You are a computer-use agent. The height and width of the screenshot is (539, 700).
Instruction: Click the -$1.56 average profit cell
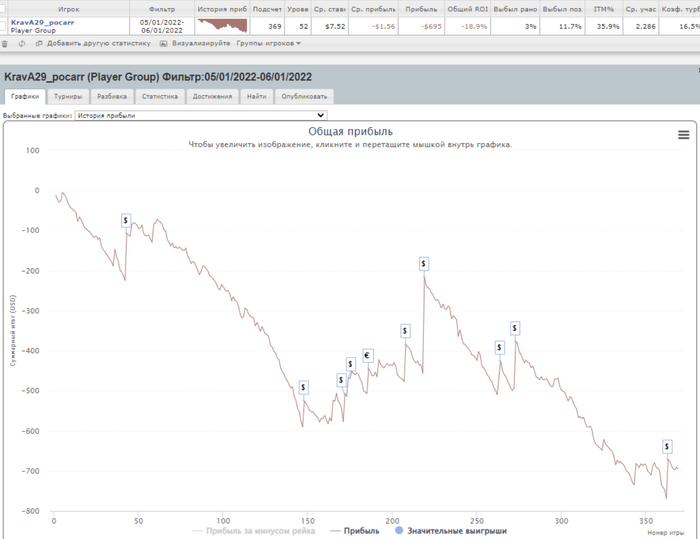(373, 26)
